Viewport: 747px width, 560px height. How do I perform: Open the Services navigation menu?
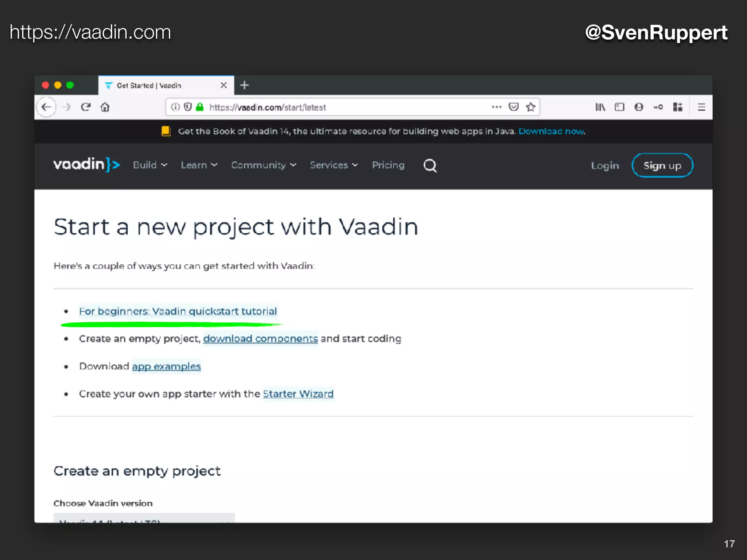[334, 165]
